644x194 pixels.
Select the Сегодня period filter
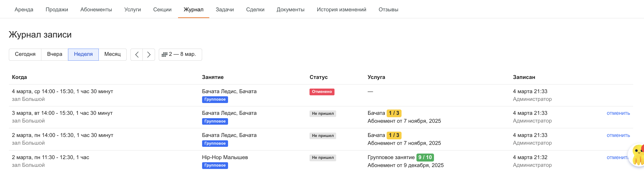25,54
